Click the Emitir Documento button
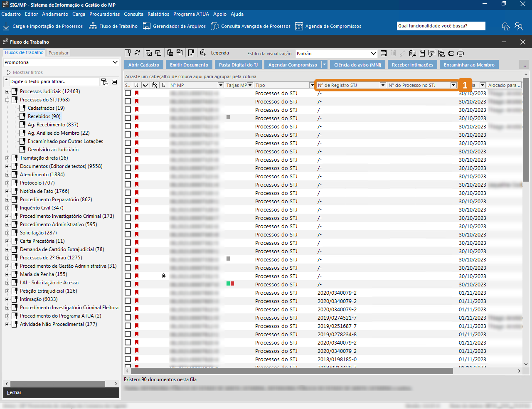 point(189,65)
